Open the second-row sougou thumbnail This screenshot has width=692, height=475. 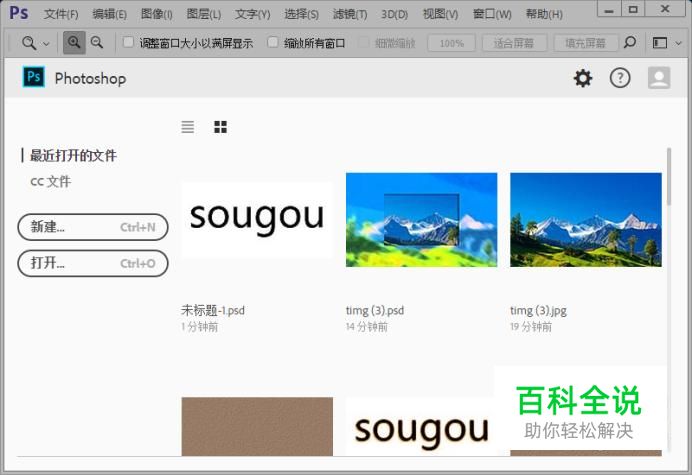click(421, 428)
